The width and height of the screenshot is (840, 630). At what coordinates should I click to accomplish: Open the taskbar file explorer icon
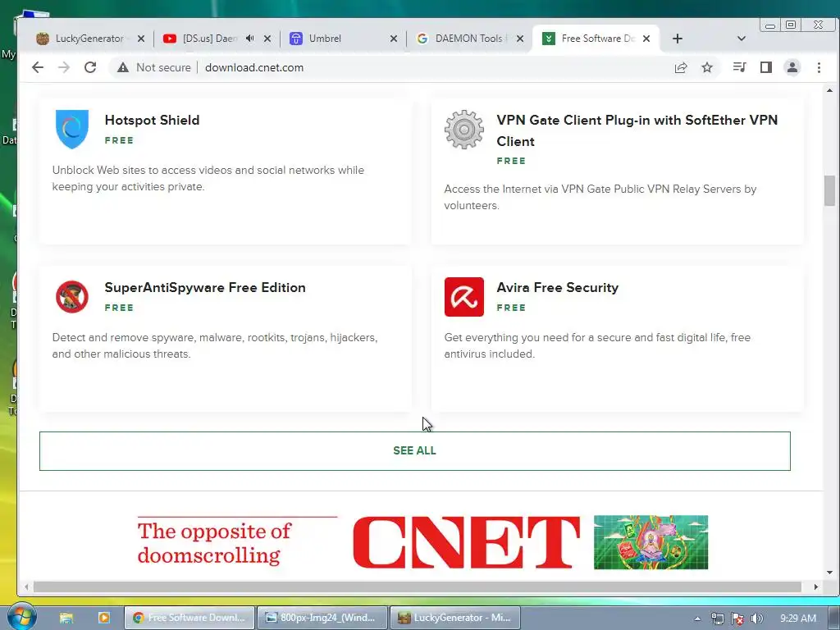tap(66, 618)
